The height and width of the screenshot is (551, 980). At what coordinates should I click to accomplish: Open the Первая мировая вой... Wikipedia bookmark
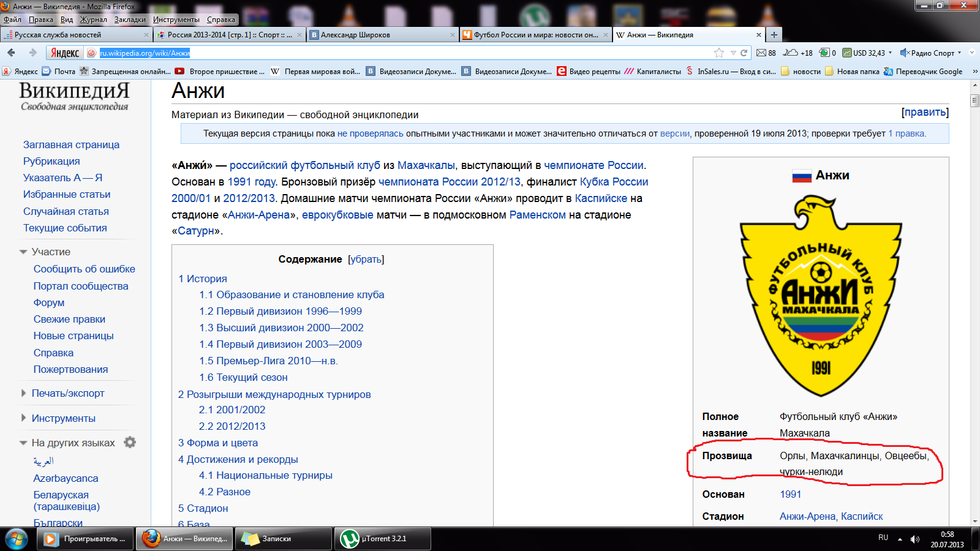(315, 72)
